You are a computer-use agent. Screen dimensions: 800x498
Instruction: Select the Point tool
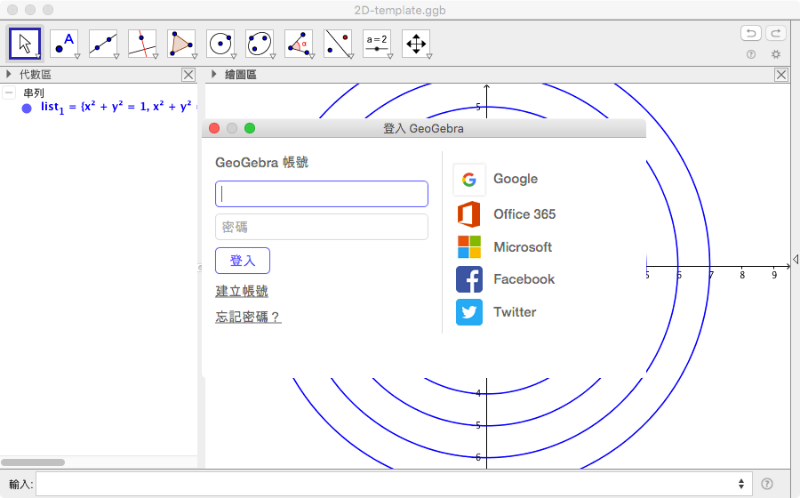coord(64,43)
